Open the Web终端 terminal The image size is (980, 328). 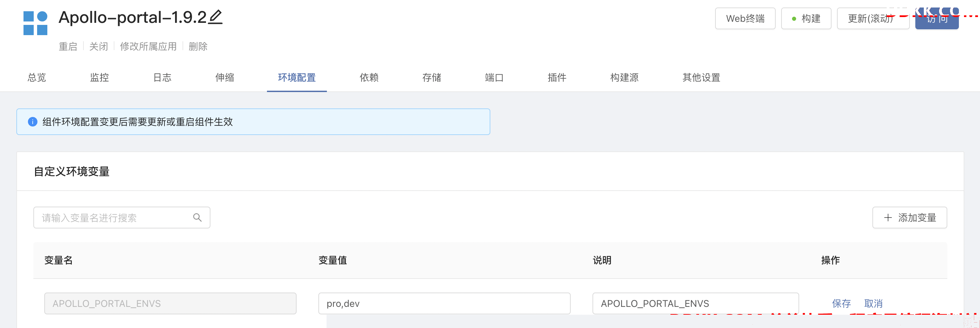745,18
